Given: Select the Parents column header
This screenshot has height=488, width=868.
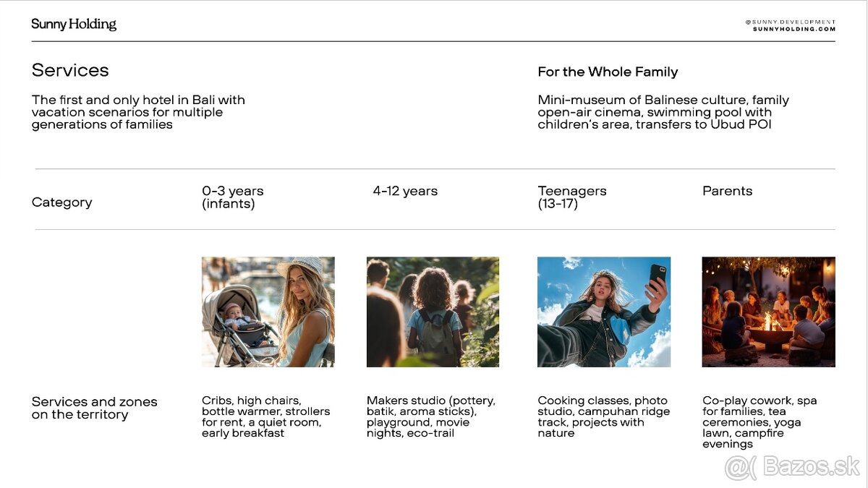Looking at the screenshot, I should [x=727, y=191].
